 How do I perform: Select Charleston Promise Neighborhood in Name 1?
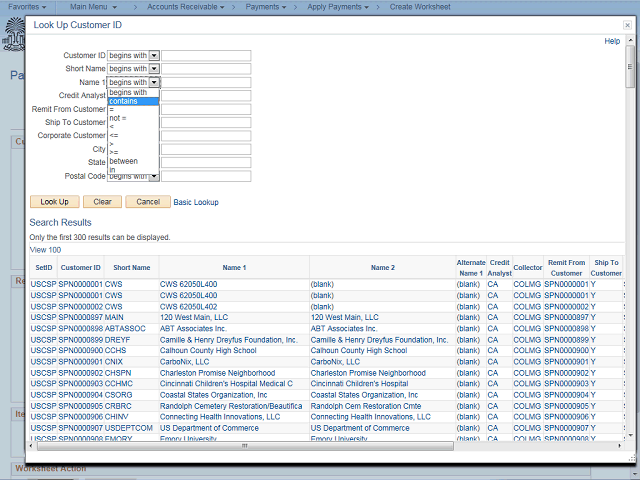click(x=218, y=373)
